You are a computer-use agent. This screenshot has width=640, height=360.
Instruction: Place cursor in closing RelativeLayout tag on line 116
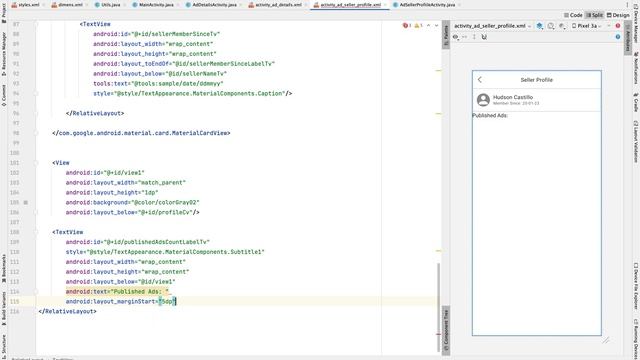click(x=67, y=311)
